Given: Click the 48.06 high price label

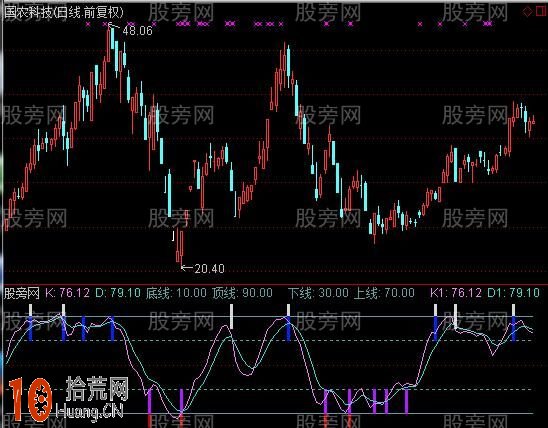Looking at the screenshot, I should [x=137, y=31].
